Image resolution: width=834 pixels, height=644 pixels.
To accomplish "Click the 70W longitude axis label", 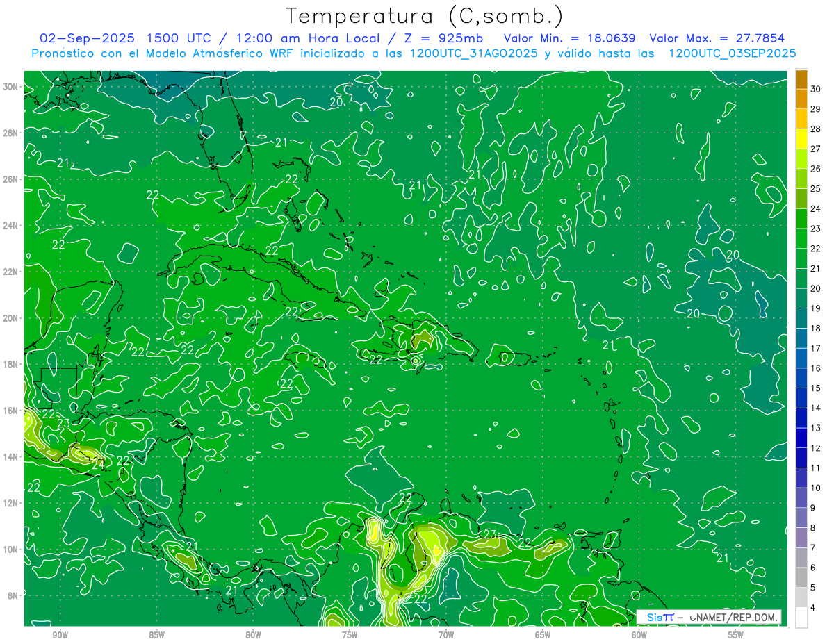I will coord(446,636).
